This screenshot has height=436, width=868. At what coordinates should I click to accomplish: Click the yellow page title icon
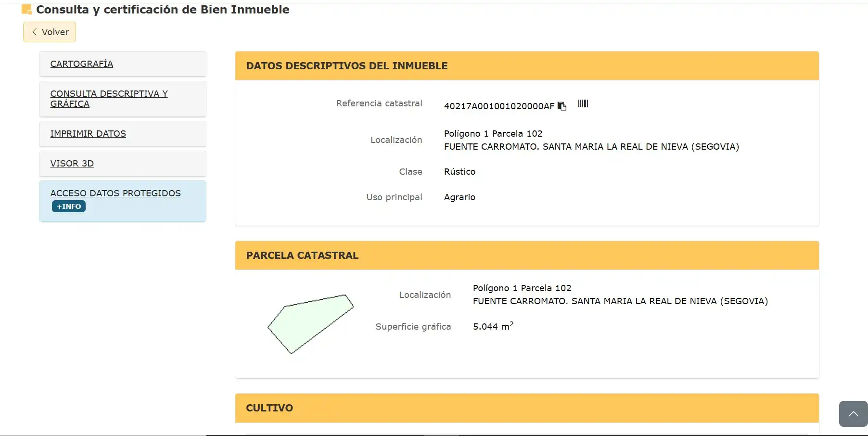26,9
